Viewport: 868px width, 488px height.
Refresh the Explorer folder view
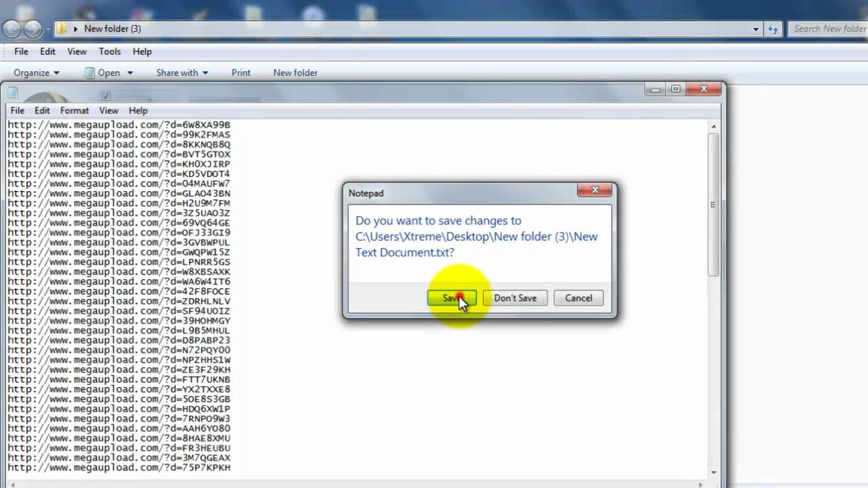click(773, 29)
